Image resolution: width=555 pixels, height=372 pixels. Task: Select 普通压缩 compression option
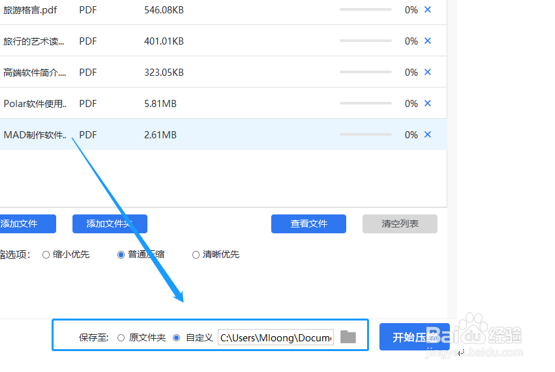(x=121, y=254)
